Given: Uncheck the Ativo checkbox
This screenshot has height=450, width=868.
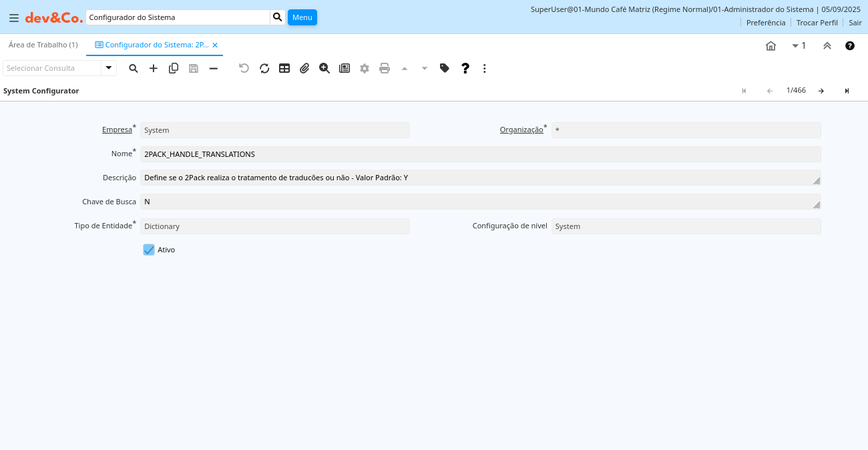Looking at the screenshot, I should 149,250.
